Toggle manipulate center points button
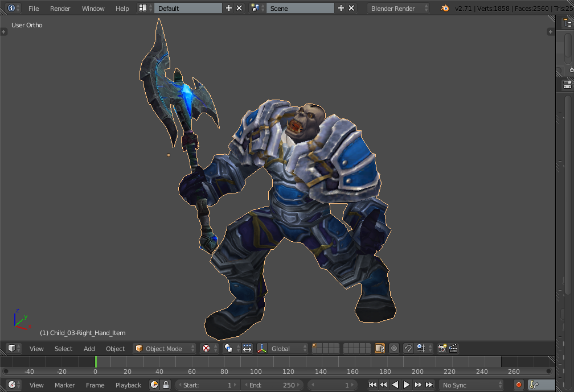 point(247,349)
